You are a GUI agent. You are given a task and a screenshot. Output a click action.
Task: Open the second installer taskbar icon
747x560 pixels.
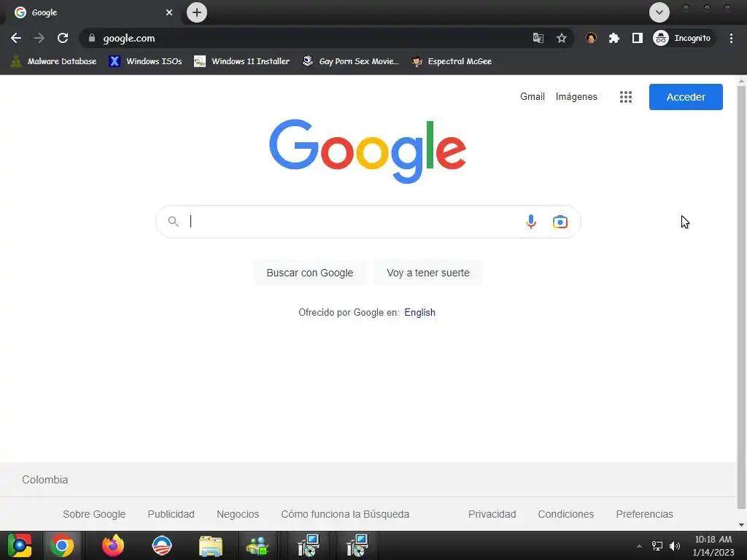[x=357, y=545]
